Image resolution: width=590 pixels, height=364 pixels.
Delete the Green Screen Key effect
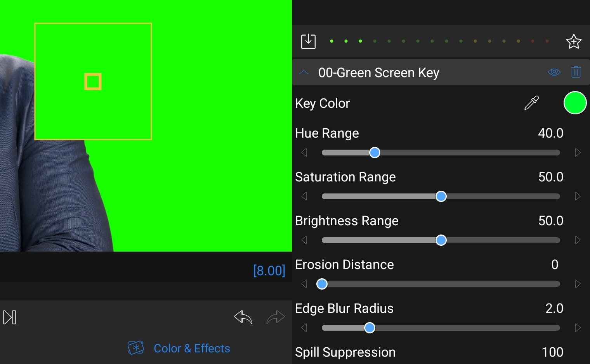coord(576,72)
